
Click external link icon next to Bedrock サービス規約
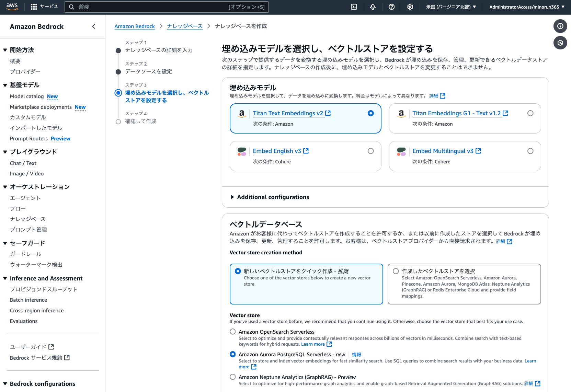[x=67, y=357]
